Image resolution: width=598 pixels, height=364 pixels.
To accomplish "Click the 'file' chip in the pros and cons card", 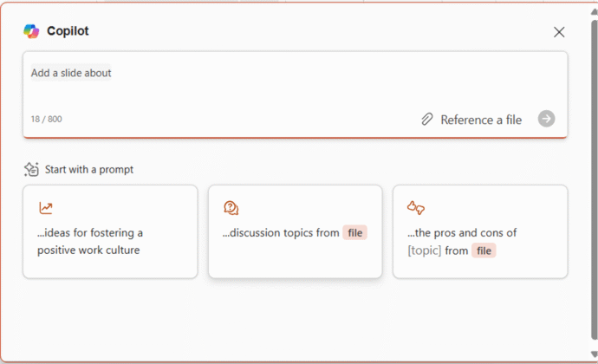I will click(484, 250).
